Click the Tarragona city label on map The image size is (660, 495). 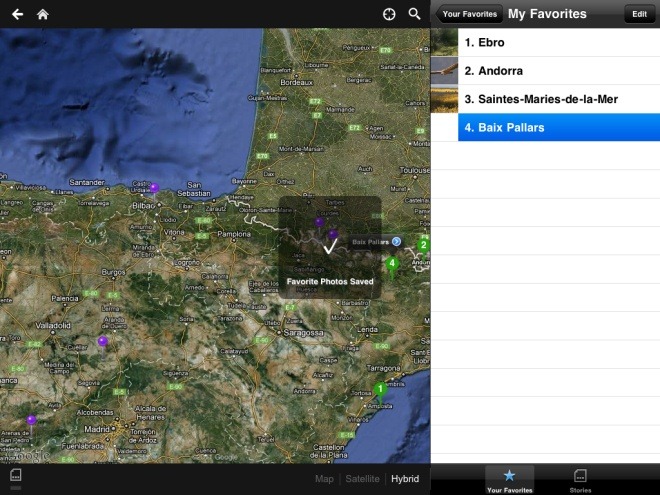click(x=383, y=368)
